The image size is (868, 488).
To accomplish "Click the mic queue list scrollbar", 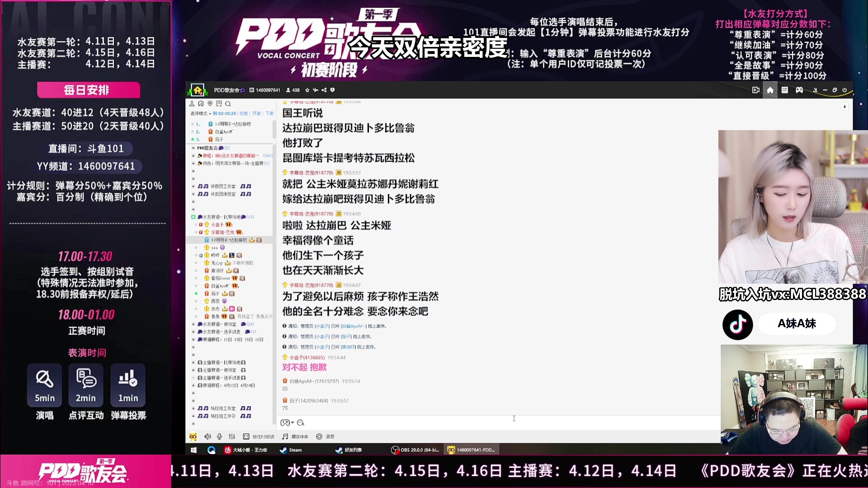I will [274, 129].
